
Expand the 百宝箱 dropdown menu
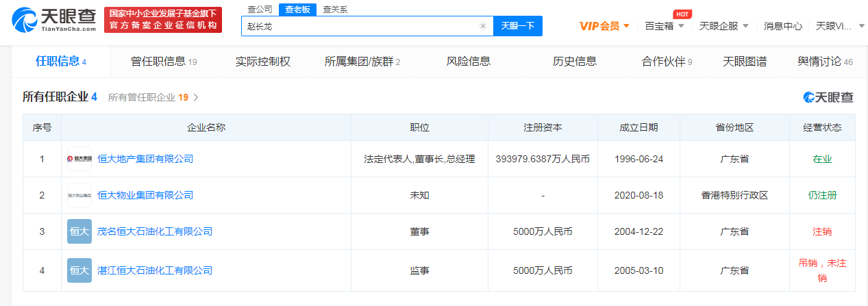(x=664, y=26)
